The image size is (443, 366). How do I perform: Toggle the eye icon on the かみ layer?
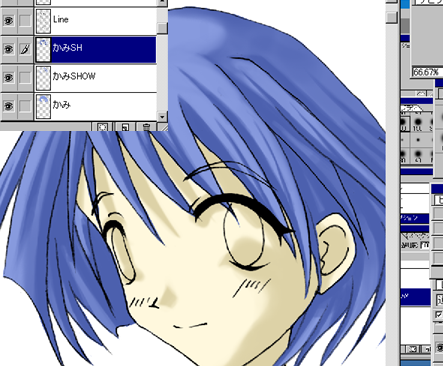[9, 106]
